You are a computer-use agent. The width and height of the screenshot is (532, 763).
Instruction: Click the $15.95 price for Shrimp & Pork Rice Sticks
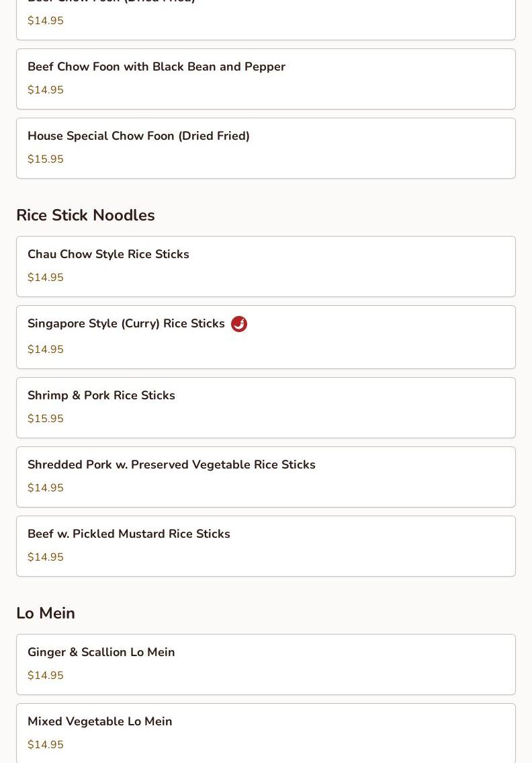point(46,419)
